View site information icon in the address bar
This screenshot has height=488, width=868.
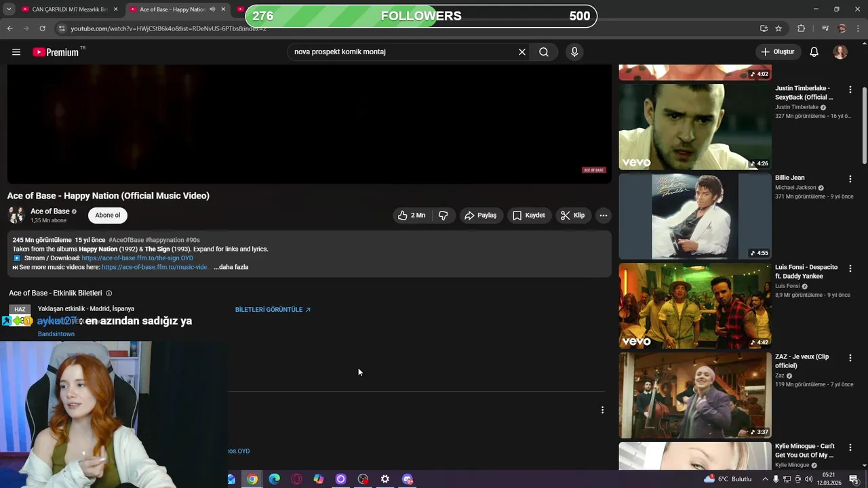pyautogui.click(x=62, y=28)
